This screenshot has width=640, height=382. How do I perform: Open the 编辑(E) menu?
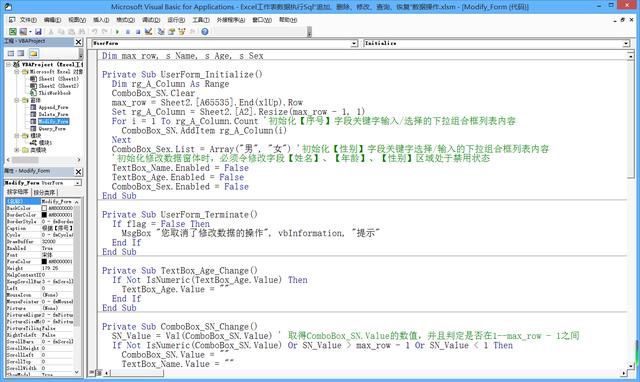(x=52, y=20)
